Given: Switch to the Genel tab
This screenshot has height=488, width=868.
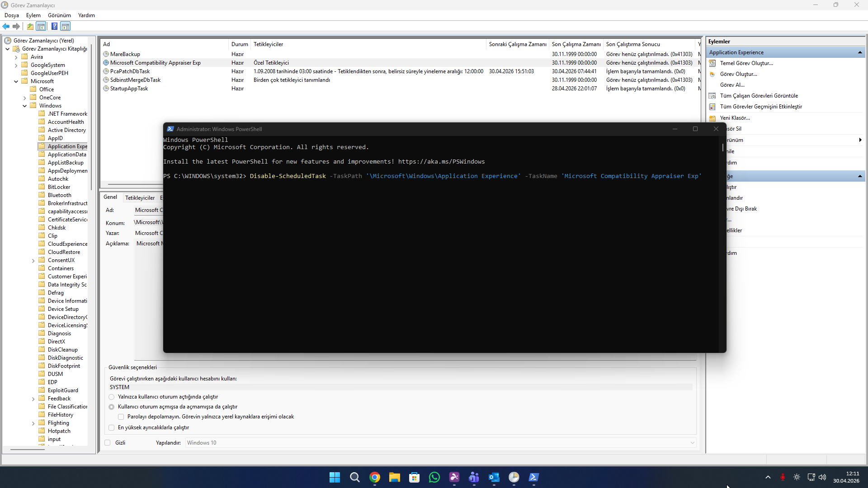Looking at the screenshot, I should tap(110, 197).
